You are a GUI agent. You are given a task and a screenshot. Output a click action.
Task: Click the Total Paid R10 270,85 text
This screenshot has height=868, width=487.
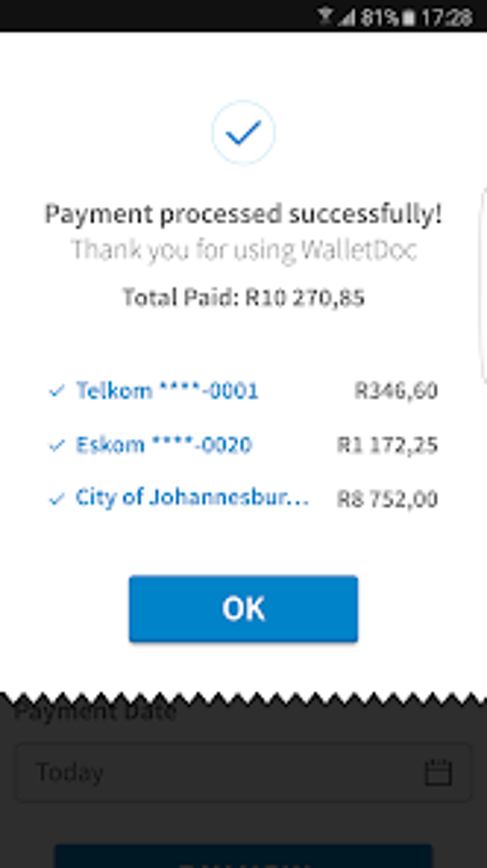point(243,297)
